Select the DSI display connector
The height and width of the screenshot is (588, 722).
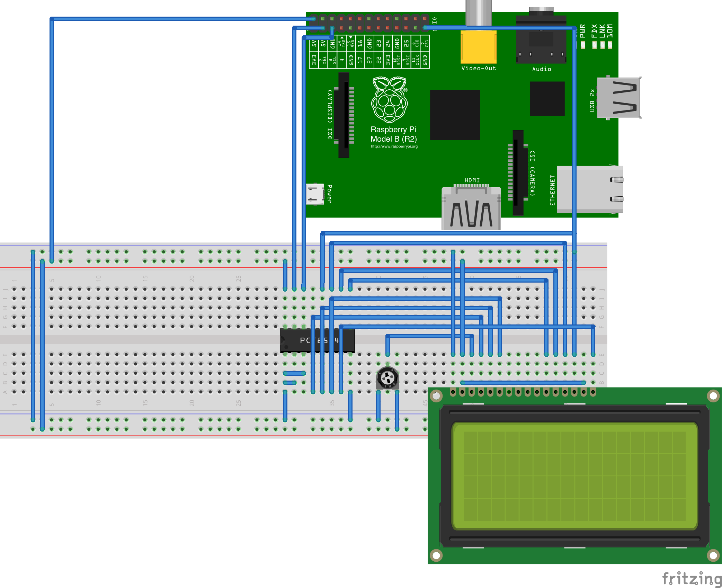(344, 115)
